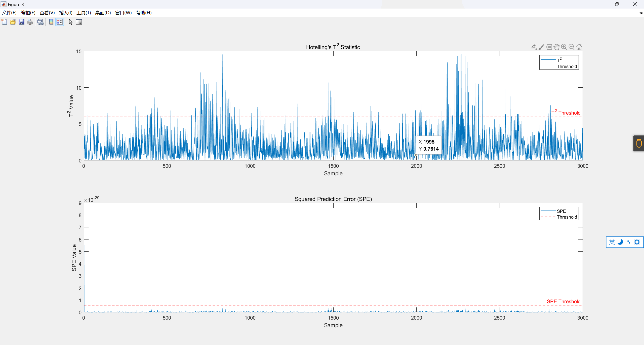Image resolution: width=644 pixels, height=345 pixels.
Task: Click the New Figure toolbar icon
Action: coord(4,22)
